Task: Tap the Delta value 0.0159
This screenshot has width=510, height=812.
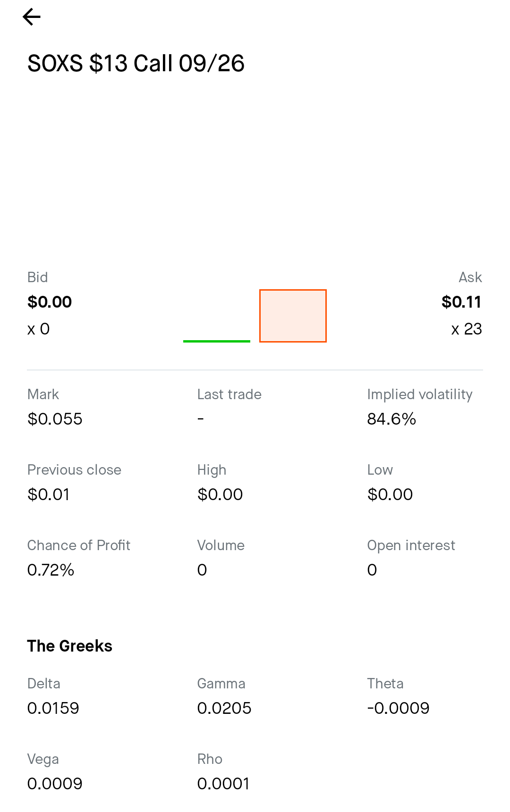Action: (x=53, y=708)
